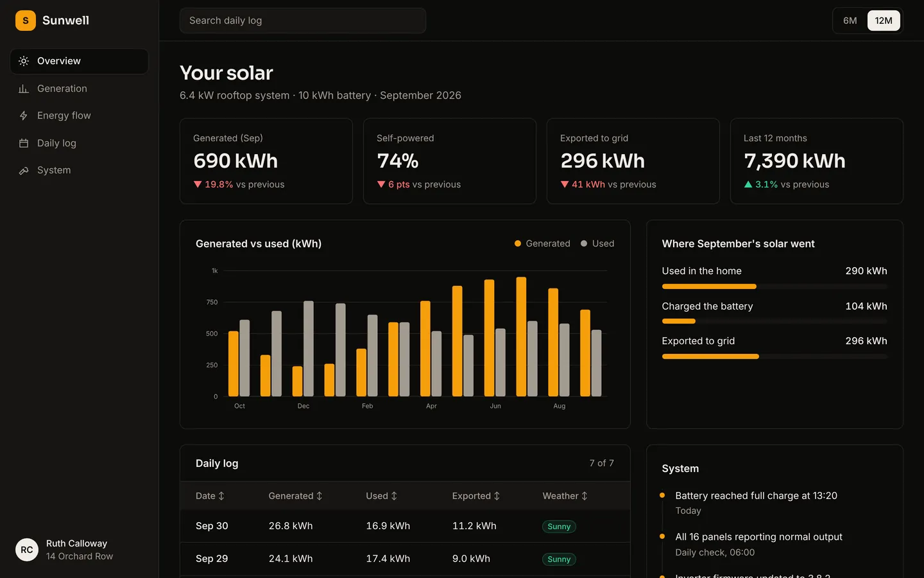The width and height of the screenshot is (924, 578).
Task: Toggle the Generated legend series
Action: tap(542, 243)
